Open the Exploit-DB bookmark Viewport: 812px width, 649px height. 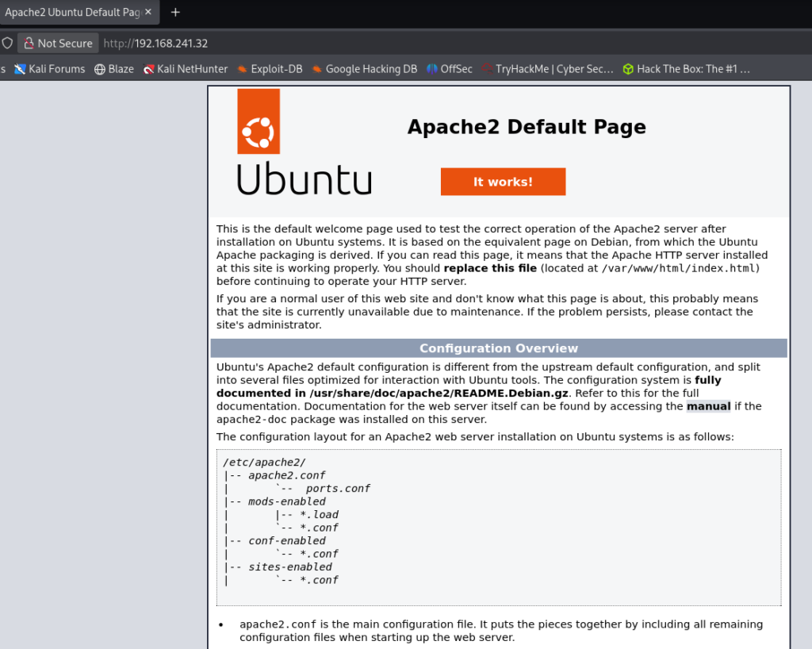[269, 69]
